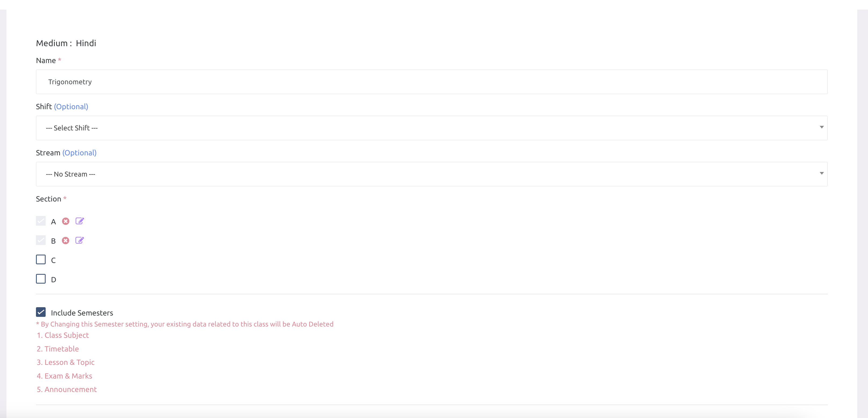Toggle the checked section B checkbox
Viewport: 868px width, 418px height.
click(41, 240)
